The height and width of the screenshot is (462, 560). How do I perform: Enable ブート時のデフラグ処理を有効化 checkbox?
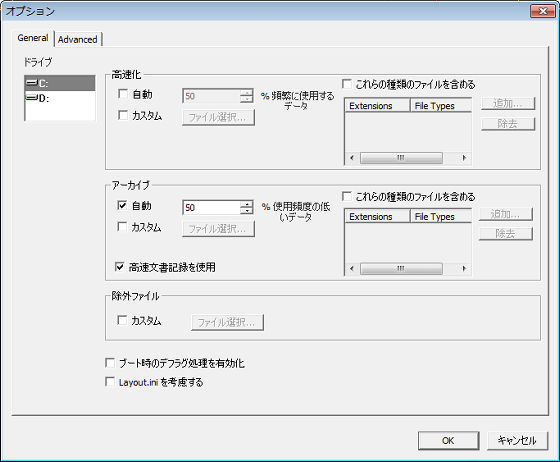tap(110, 363)
